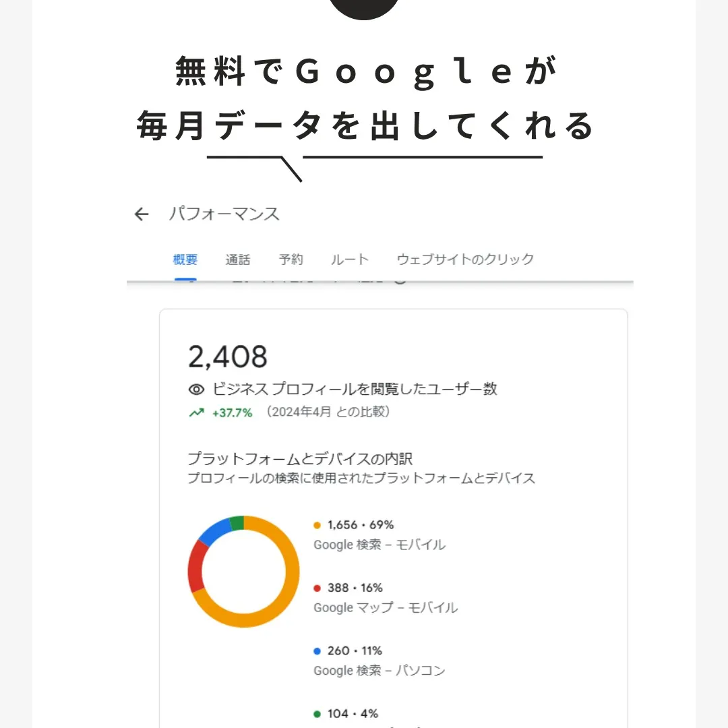Click the orange legend dot for Google 検索 モバイル

pos(317,524)
